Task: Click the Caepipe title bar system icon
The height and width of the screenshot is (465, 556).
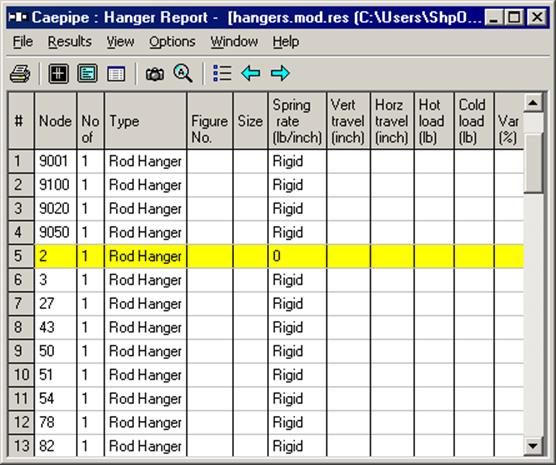Action: point(18,17)
